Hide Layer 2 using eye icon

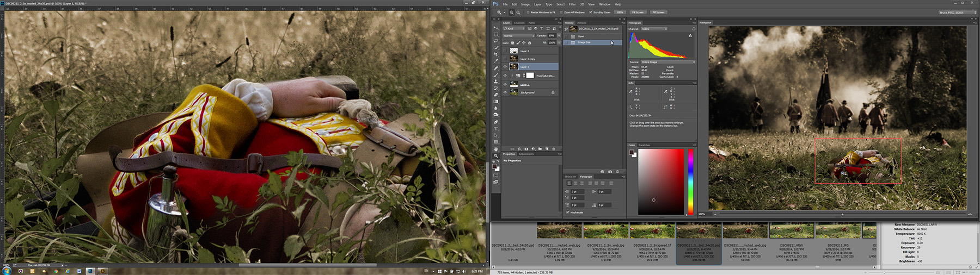tap(505, 84)
